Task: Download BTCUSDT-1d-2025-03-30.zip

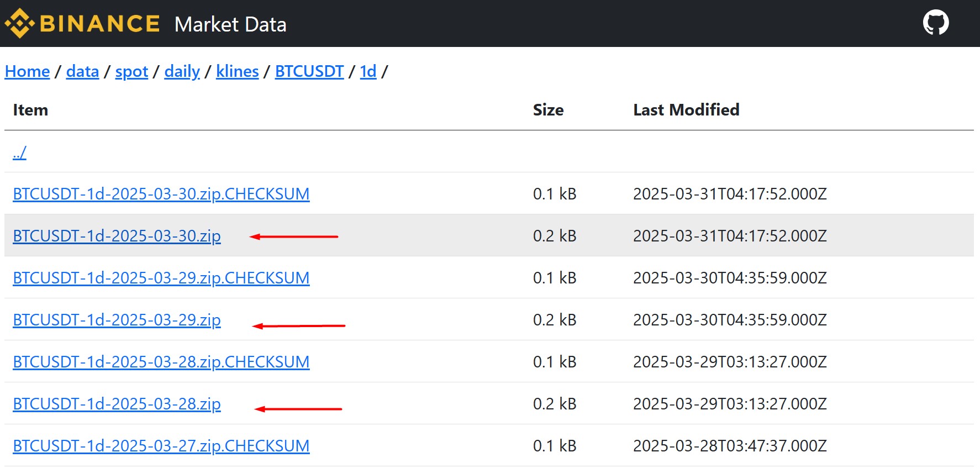Action: (x=117, y=236)
